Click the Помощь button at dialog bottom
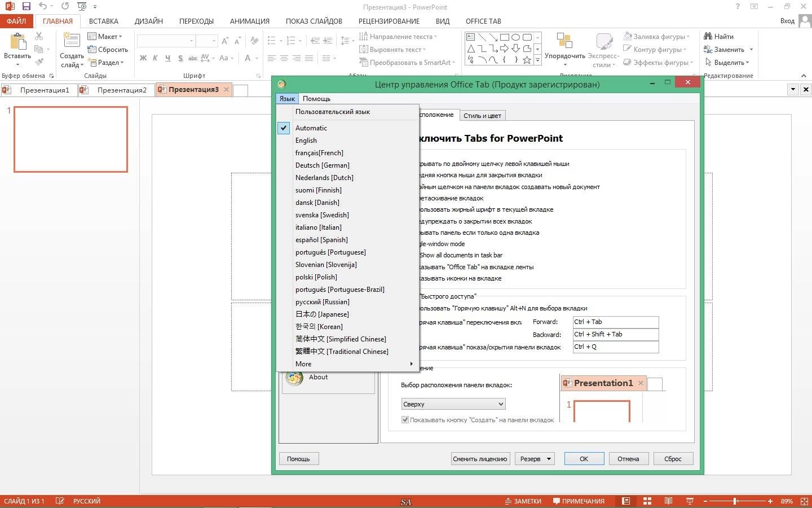This screenshot has height=508, width=812. point(298,459)
